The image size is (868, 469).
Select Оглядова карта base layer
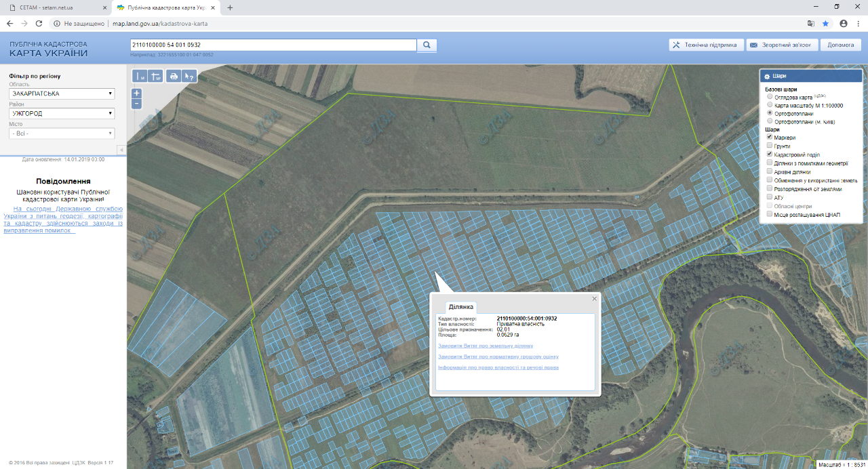point(769,97)
